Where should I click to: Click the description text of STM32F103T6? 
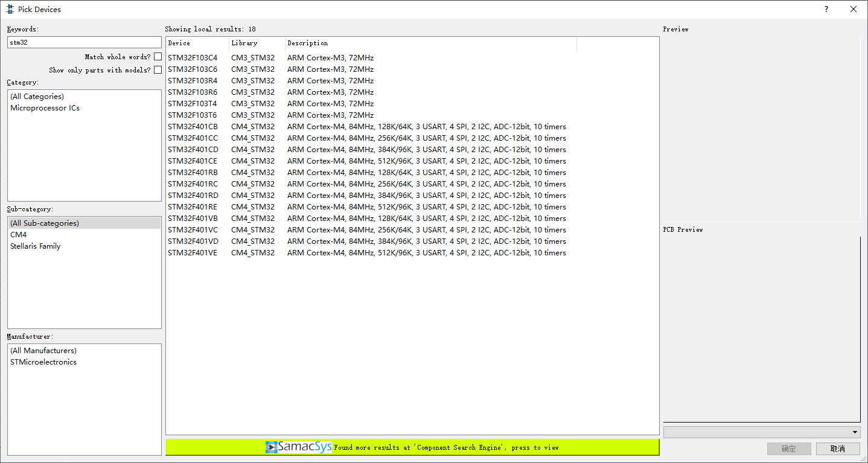(x=330, y=115)
